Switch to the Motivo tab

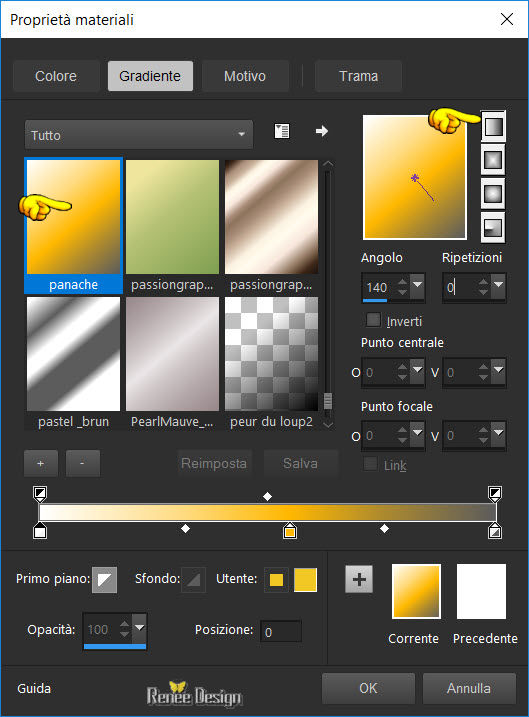[245, 76]
